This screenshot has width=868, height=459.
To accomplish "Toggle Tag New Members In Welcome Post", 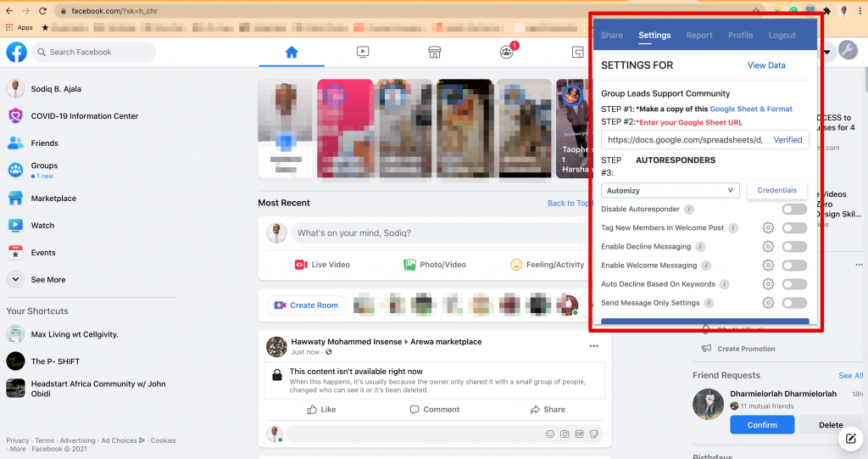I will 794,228.
